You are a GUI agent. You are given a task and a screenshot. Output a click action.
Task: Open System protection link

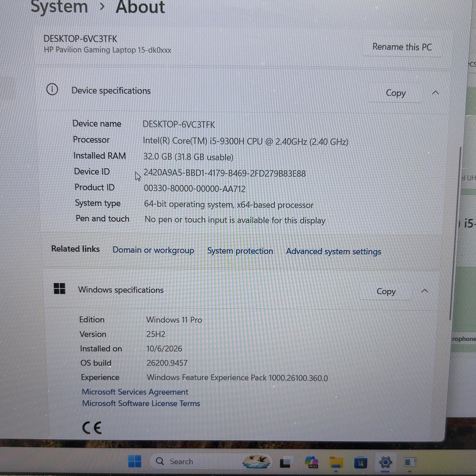pos(240,251)
